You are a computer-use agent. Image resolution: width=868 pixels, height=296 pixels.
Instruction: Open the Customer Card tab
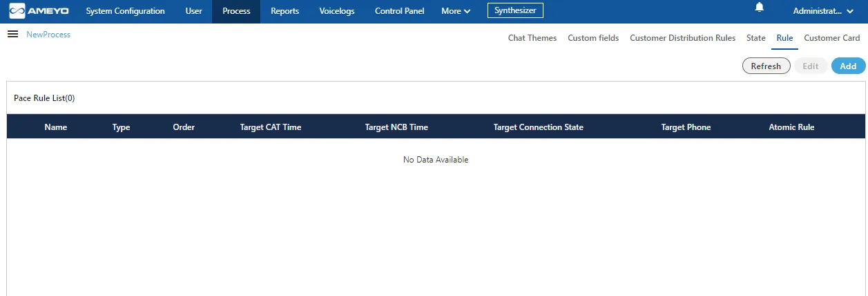click(832, 38)
